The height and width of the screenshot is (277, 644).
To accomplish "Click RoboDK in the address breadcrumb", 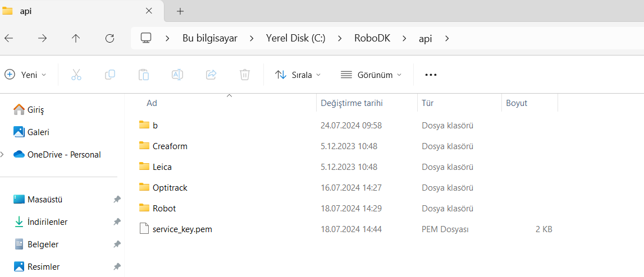I will (x=372, y=38).
